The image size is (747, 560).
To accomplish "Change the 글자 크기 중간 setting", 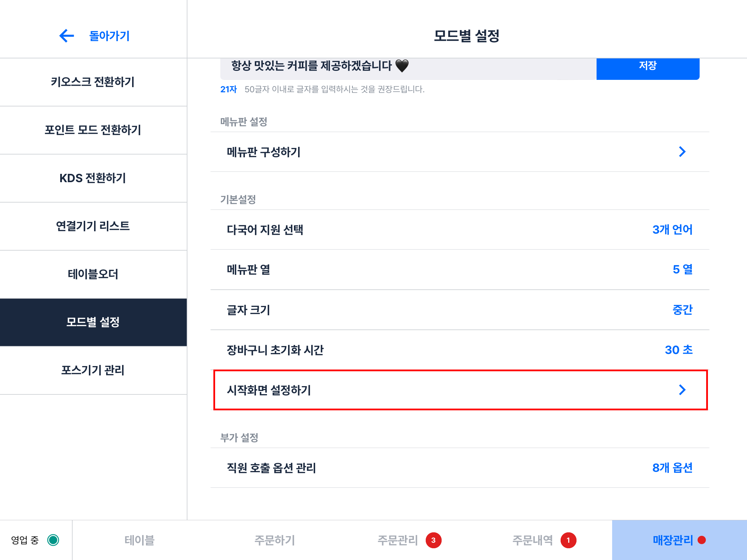I will (x=682, y=310).
